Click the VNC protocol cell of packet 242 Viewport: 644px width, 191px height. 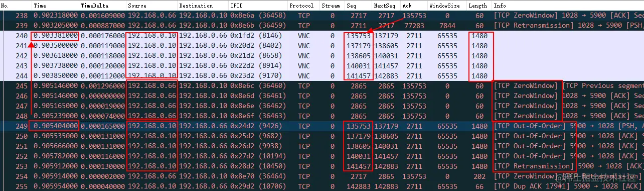point(304,56)
